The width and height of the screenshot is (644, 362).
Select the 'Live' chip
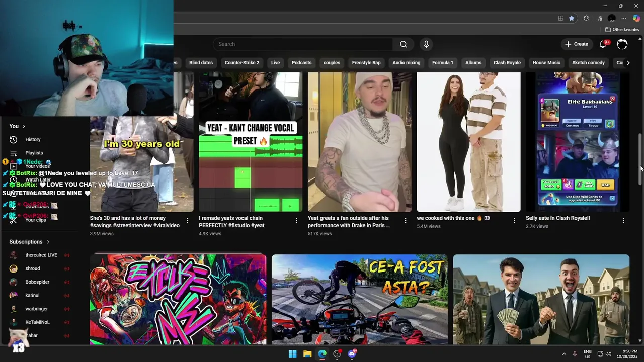click(x=275, y=63)
